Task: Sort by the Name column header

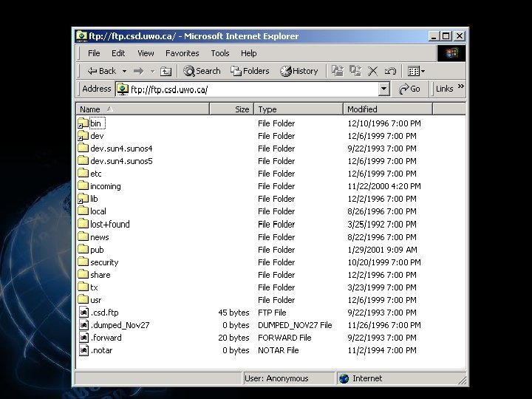Action: tap(143, 109)
